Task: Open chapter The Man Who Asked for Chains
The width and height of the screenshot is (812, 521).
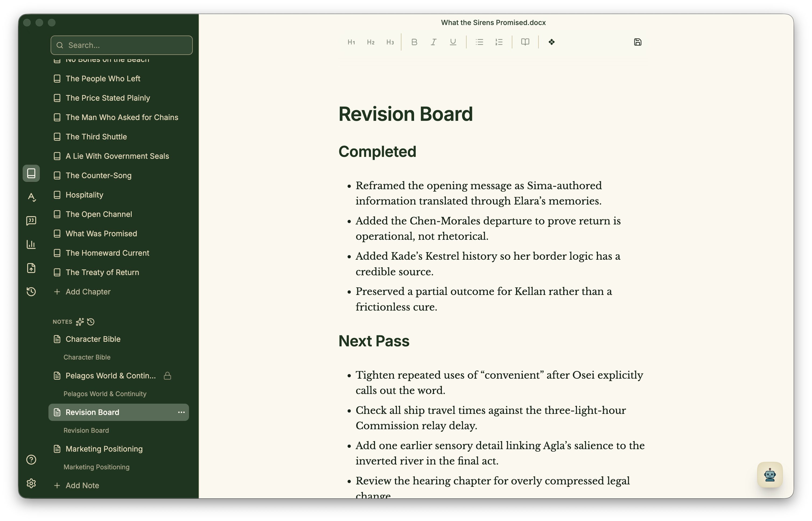Action: (x=118, y=117)
